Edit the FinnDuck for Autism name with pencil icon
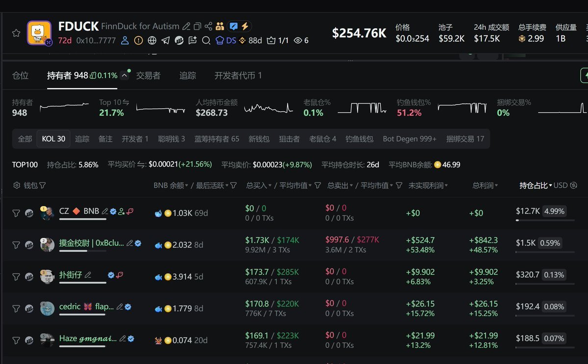Viewport: 588px width, 364px height. point(186,26)
